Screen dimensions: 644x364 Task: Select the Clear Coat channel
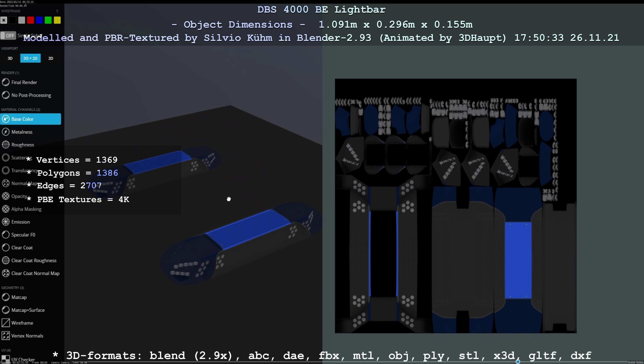click(x=17, y=248)
